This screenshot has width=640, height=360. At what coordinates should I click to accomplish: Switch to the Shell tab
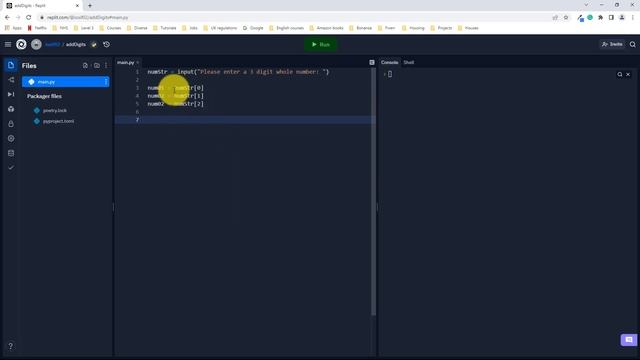(409, 62)
